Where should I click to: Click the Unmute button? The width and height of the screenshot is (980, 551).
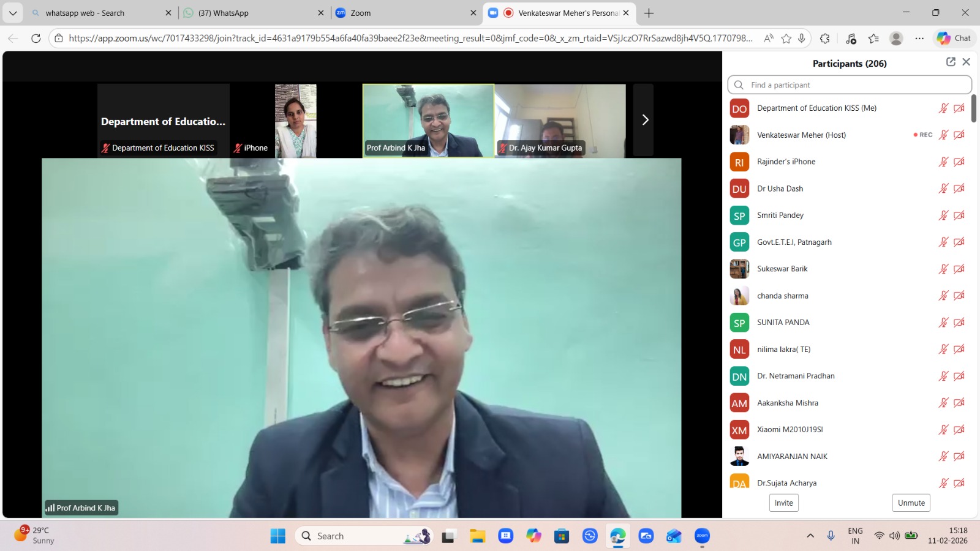[x=911, y=503]
